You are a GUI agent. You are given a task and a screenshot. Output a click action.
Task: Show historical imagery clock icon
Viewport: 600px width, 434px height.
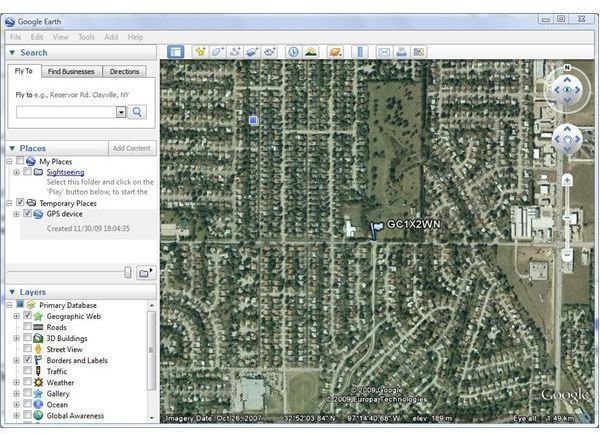tap(293, 52)
